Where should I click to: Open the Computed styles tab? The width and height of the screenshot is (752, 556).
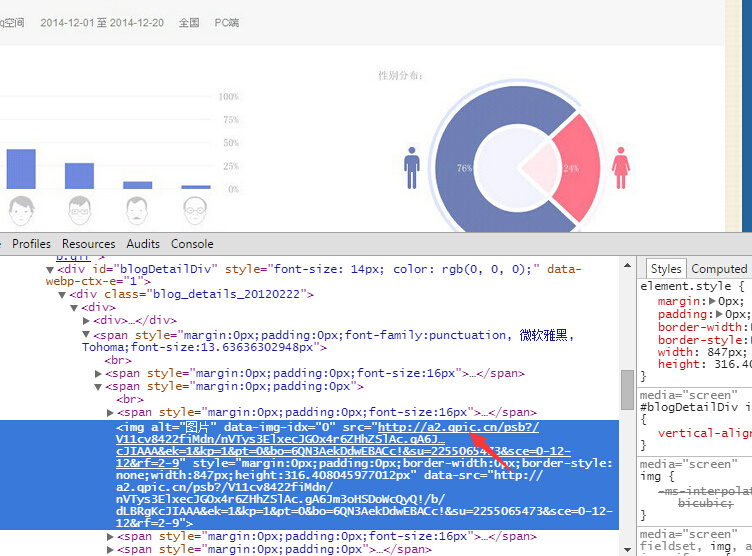click(x=719, y=269)
